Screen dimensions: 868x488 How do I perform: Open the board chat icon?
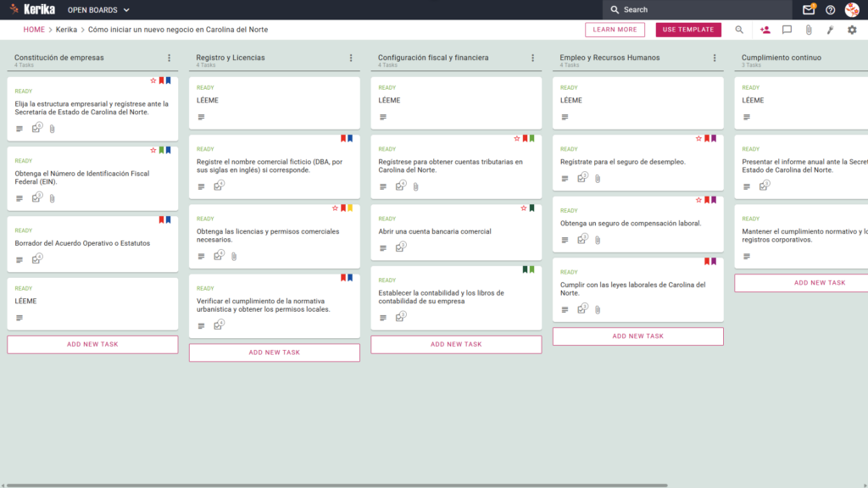pos(787,30)
